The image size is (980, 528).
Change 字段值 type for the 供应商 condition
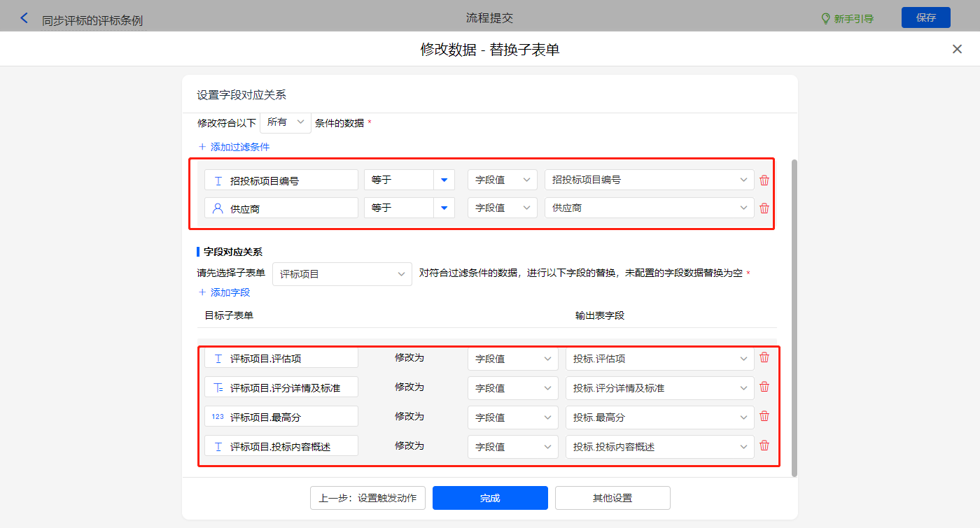502,208
